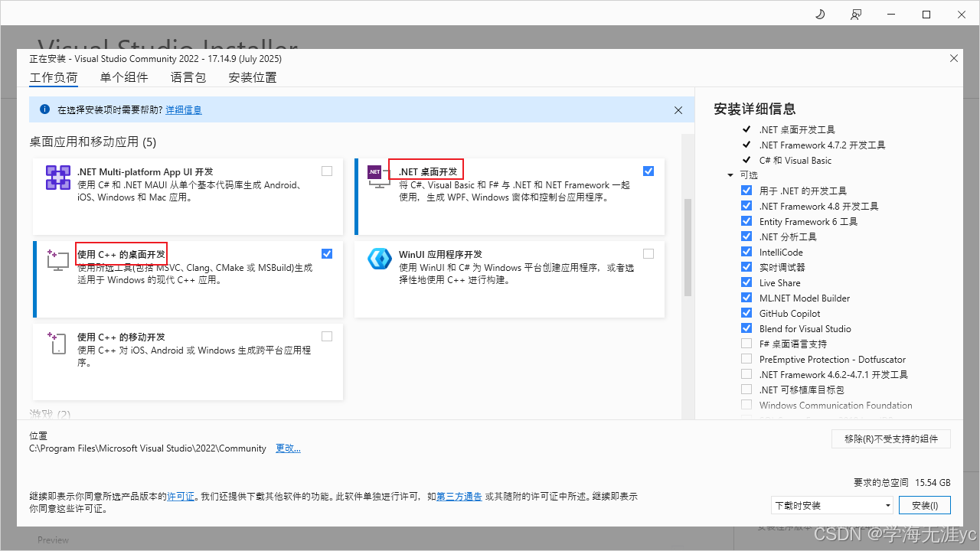The height and width of the screenshot is (551, 980).
Task: Click .NET Framework 4.7.2 开发工具 included item
Action: pyautogui.click(x=822, y=145)
